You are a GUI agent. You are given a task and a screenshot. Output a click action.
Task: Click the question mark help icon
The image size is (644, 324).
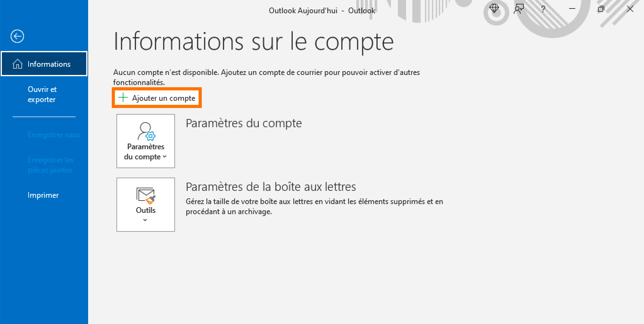(x=543, y=9)
